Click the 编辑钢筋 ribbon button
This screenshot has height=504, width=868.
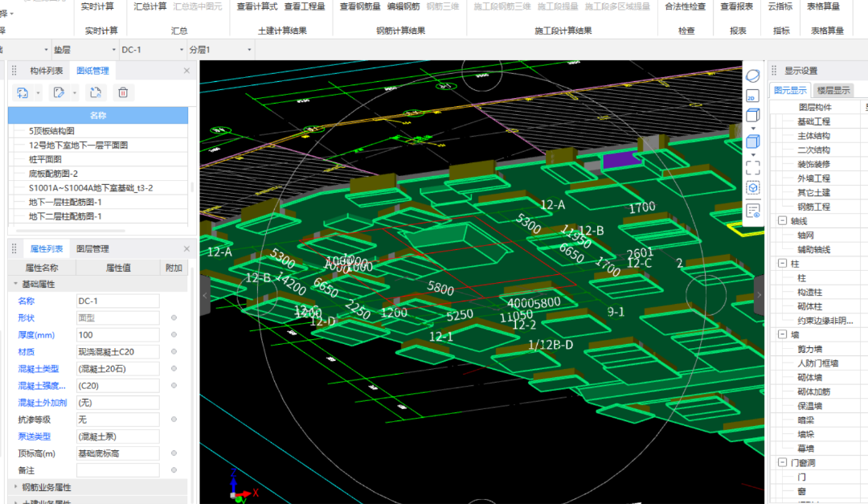point(403,6)
